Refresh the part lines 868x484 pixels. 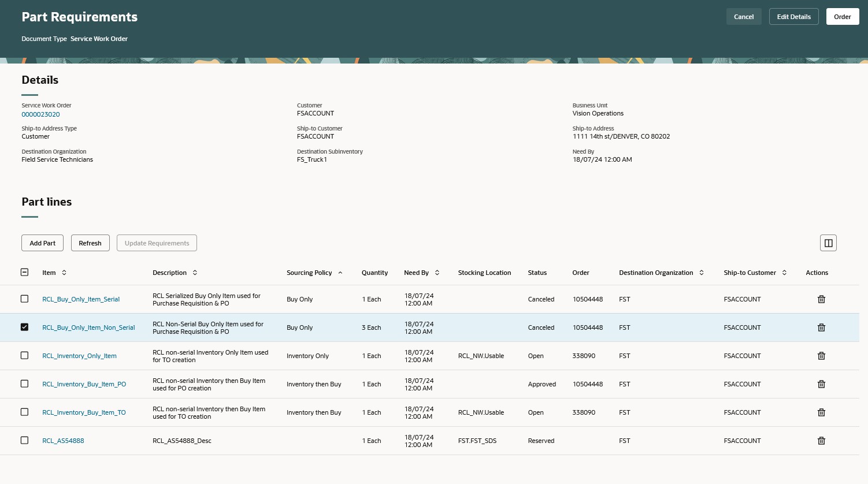pyautogui.click(x=90, y=243)
